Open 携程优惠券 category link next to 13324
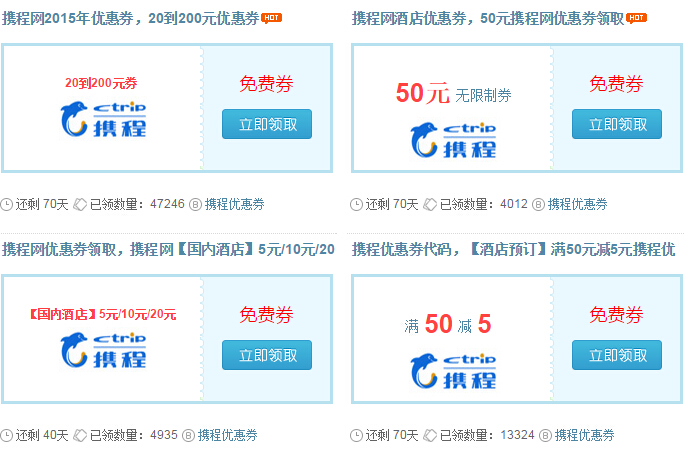The height and width of the screenshot is (455, 684). [585, 435]
